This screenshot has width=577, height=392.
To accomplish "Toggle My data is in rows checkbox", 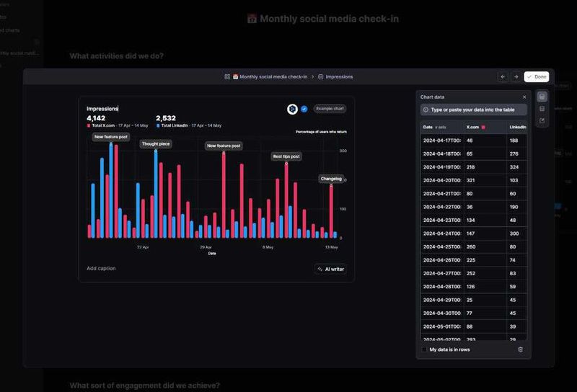I will click(424, 349).
